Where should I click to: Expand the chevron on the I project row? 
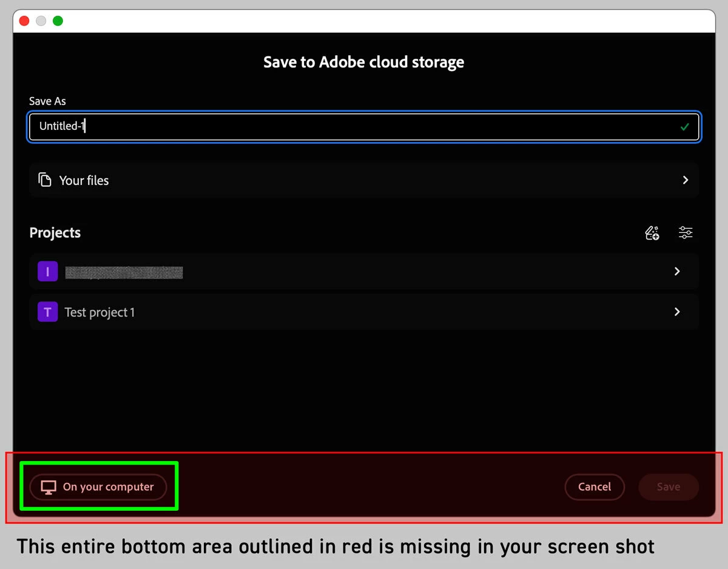(x=677, y=271)
